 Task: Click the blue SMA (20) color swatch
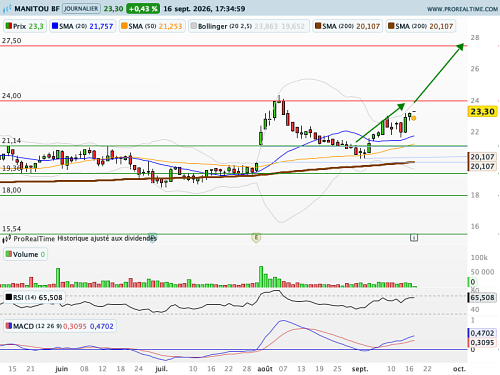[x=55, y=26]
